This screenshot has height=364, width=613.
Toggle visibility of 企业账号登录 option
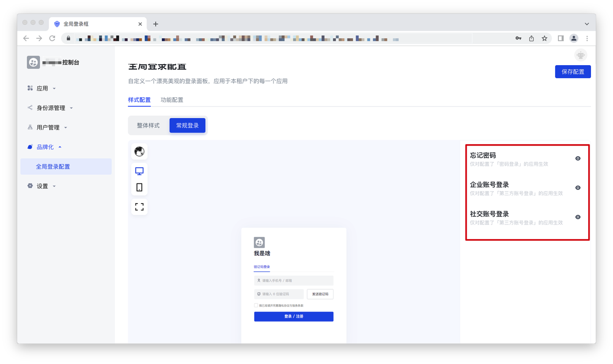coord(578,188)
